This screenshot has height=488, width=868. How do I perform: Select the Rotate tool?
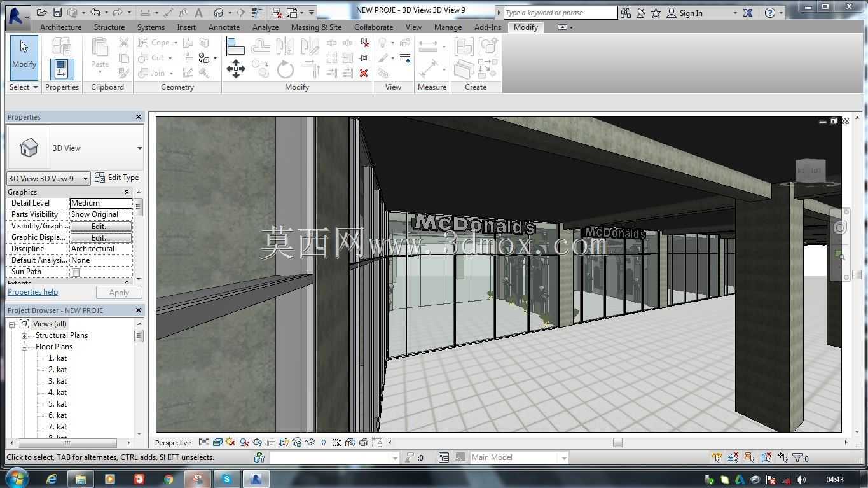[x=285, y=69]
